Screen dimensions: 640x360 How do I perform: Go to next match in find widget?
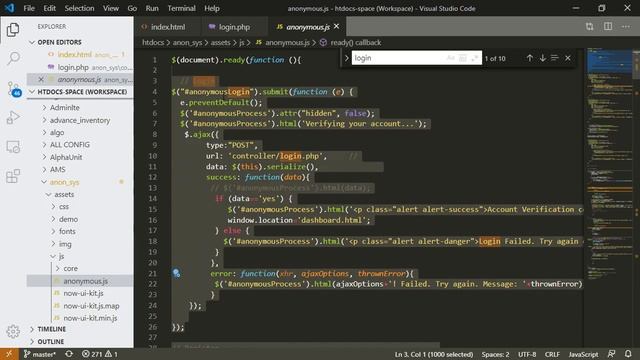(x=542, y=58)
